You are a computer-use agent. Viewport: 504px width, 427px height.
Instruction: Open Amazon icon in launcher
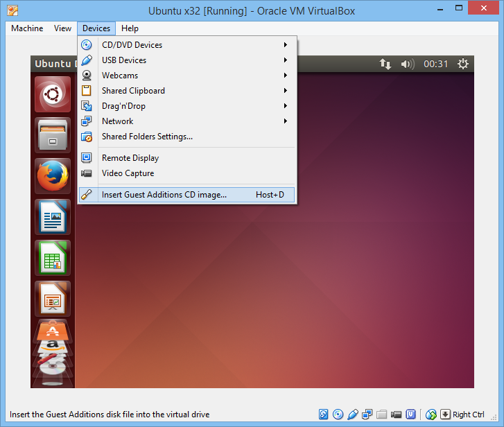(53, 346)
